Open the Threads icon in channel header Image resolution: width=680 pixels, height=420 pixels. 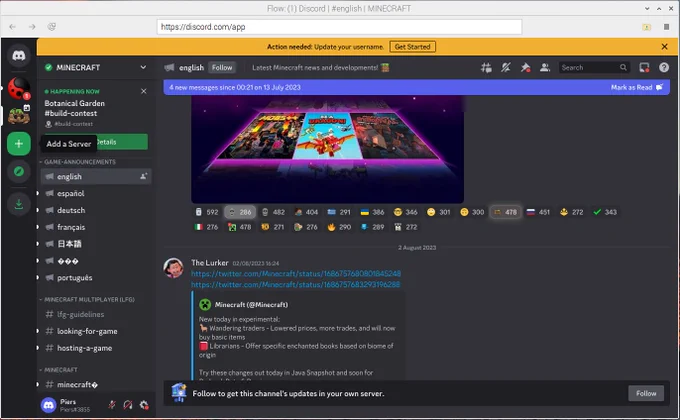coord(486,68)
